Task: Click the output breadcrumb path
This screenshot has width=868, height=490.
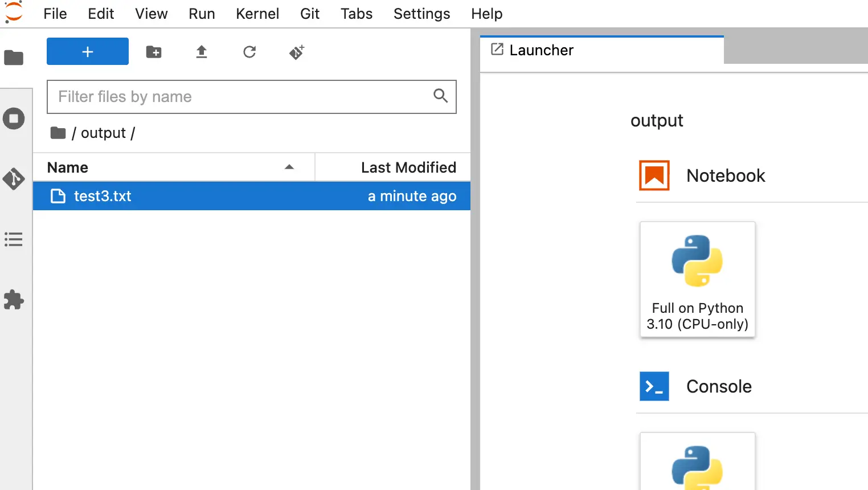Action: [103, 133]
